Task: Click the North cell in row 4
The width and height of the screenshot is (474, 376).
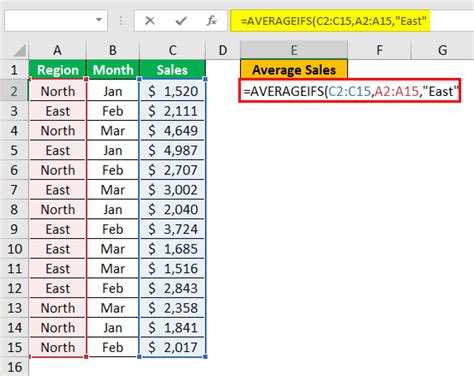Action: tap(58, 130)
